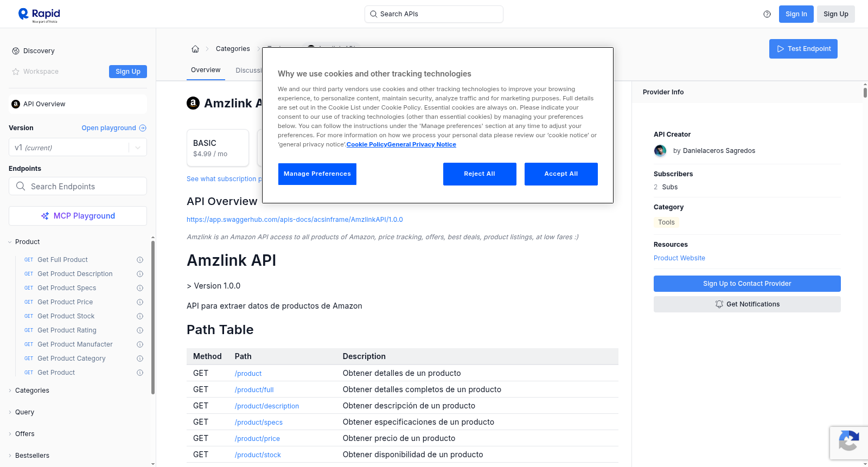
Task: Click the Rapid logo
Action: (x=39, y=15)
